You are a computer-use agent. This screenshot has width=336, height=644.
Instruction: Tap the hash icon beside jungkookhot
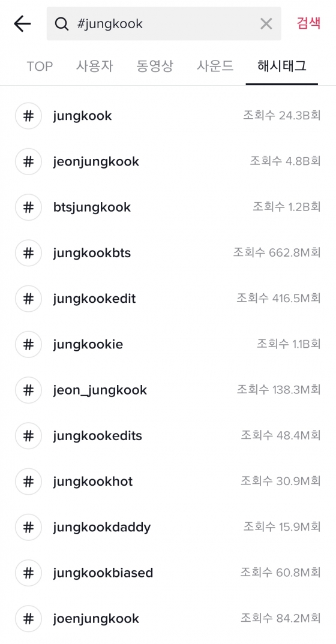click(x=28, y=482)
